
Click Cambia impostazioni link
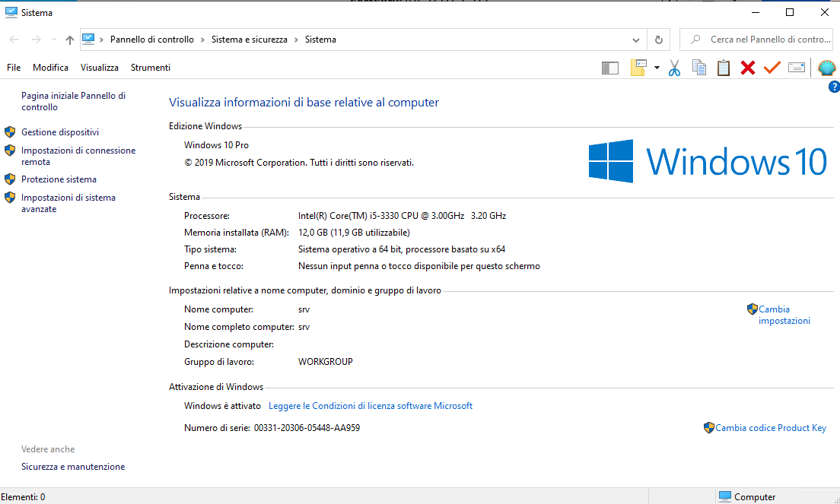(x=784, y=315)
